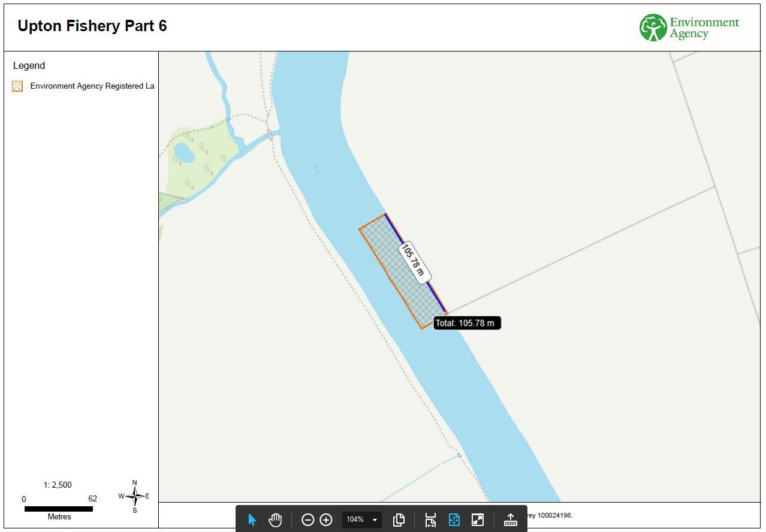This screenshot has width=766, height=532.
Task: Click the north compass rose
Action: click(x=135, y=497)
